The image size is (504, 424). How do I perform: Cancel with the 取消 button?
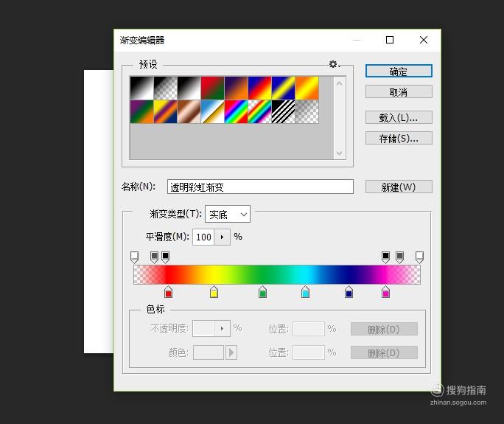399,92
